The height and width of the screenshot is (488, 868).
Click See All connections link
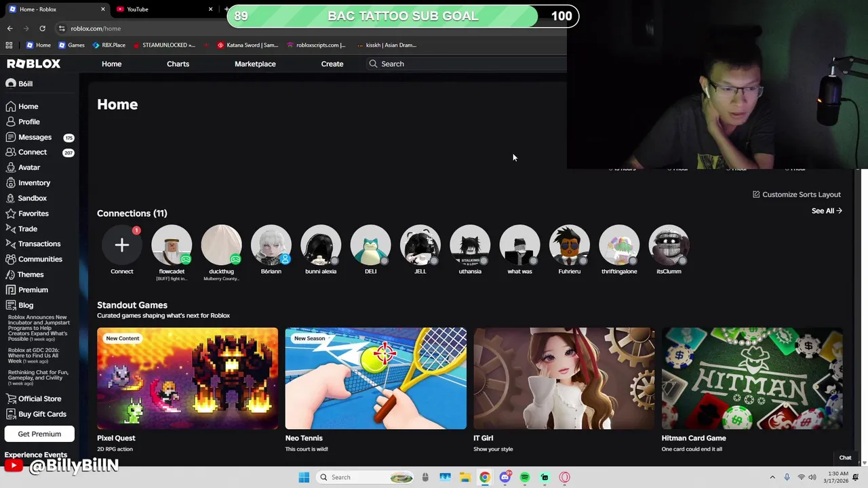(827, 211)
